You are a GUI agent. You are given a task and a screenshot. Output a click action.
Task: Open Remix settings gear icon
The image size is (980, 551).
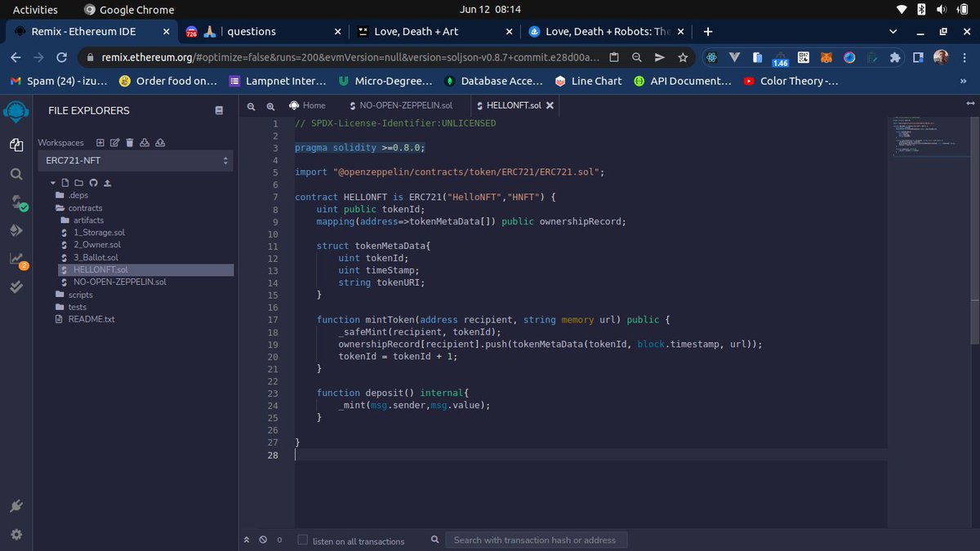click(16, 535)
